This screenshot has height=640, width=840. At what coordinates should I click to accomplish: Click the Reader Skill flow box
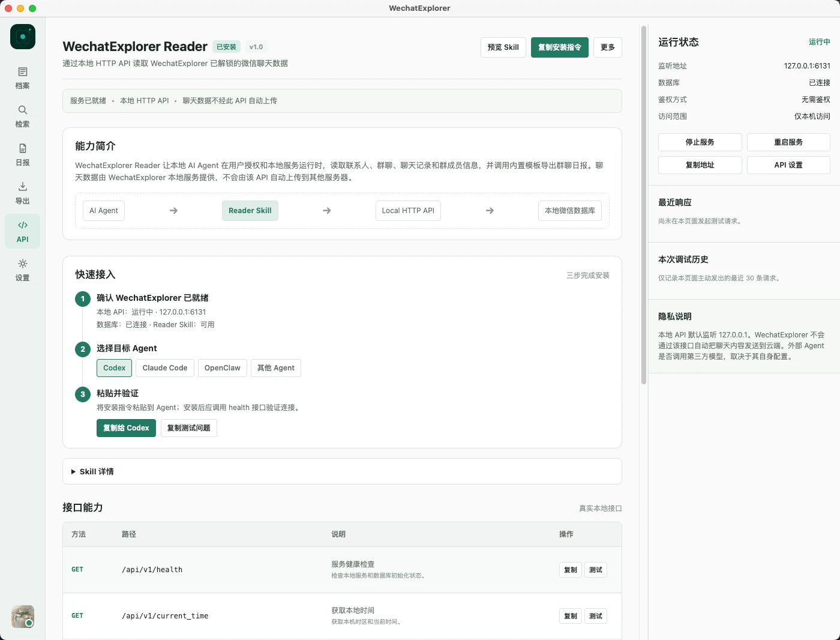tap(250, 211)
